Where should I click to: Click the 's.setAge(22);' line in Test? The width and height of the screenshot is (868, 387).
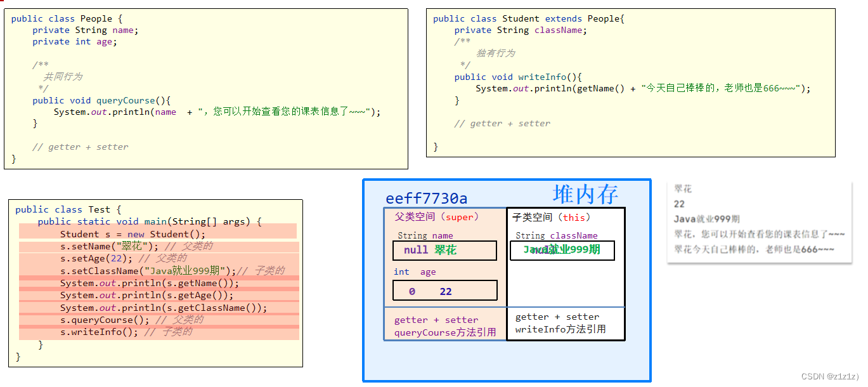123,258
